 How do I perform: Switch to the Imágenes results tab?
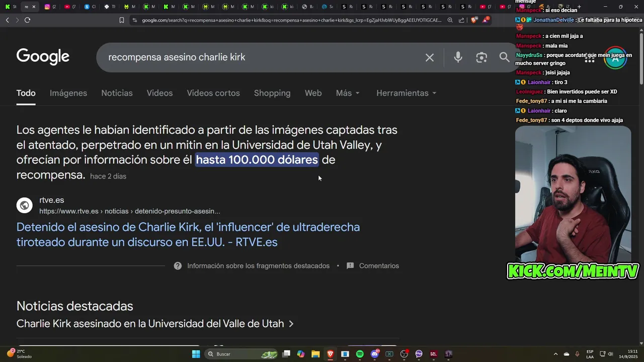68,93
